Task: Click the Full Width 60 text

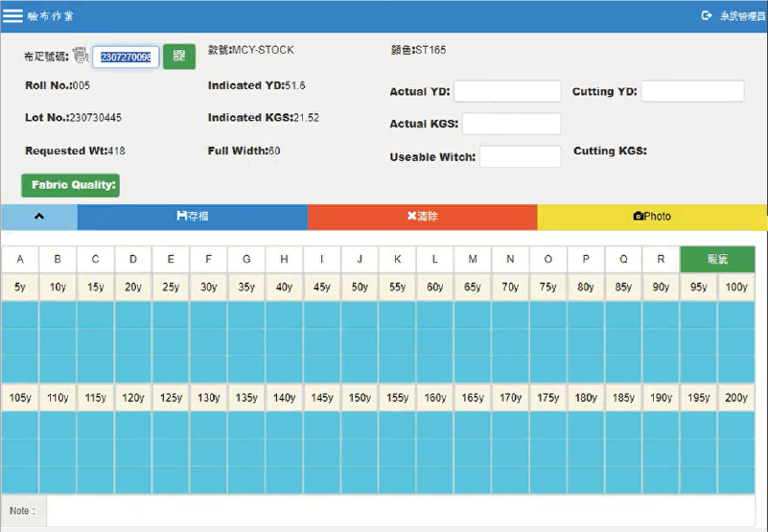Action: tap(244, 150)
